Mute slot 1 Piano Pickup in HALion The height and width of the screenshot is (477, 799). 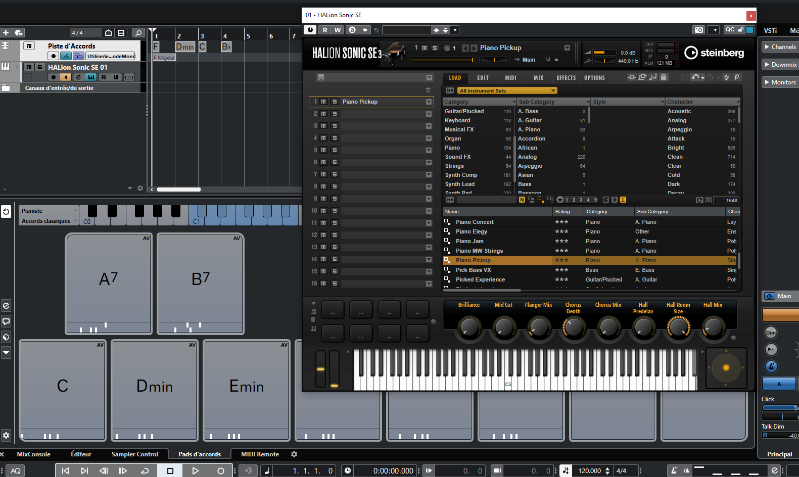324,101
